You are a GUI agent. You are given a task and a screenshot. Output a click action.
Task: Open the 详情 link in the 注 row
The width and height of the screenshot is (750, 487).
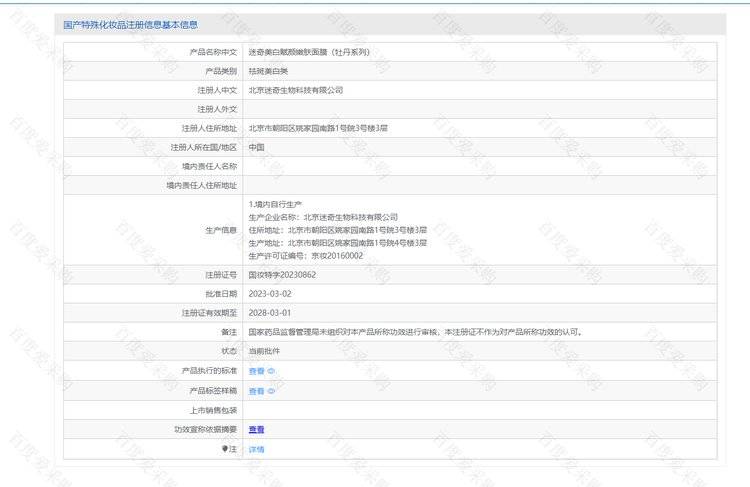pos(256,450)
